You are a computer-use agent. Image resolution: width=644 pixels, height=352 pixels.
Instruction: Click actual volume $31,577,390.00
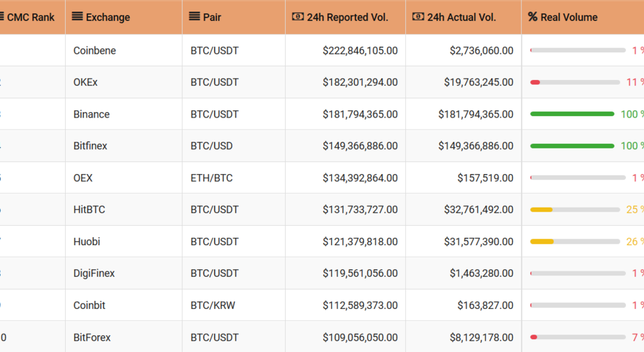(x=478, y=242)
